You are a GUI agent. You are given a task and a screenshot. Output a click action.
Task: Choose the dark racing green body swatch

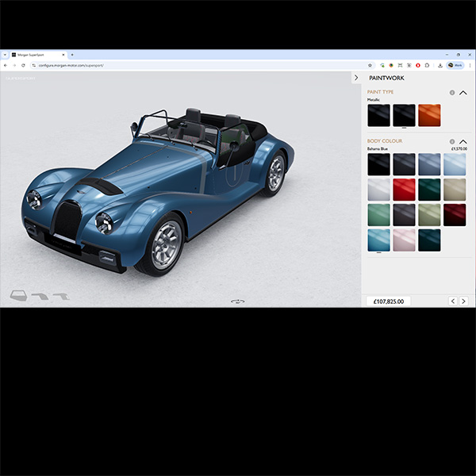pos(429,190)
